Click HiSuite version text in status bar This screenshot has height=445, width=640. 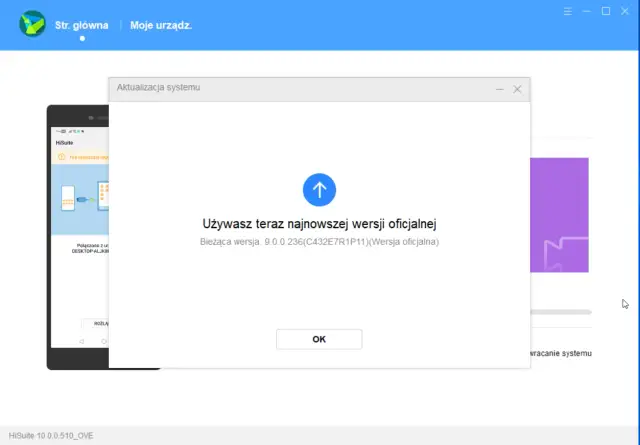click(x=51, y=436)
